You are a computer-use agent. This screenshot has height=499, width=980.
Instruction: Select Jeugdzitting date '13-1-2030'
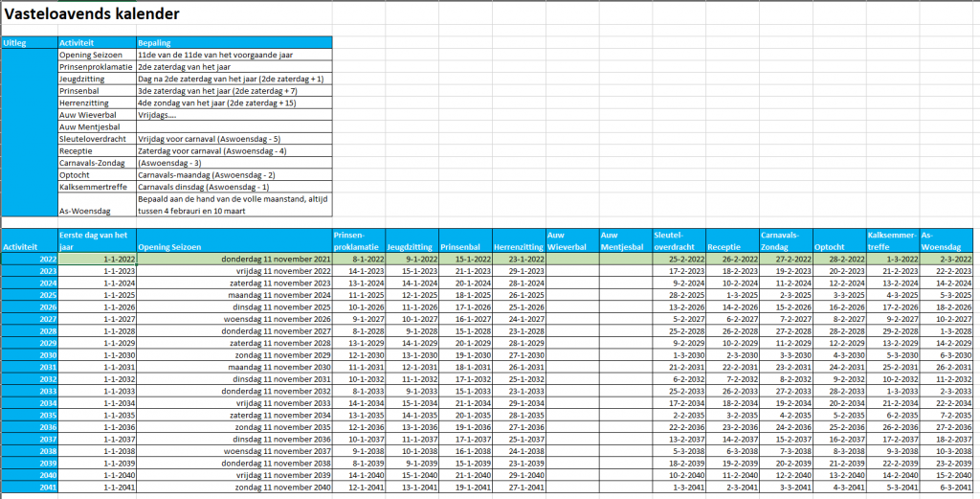(412, 354)
